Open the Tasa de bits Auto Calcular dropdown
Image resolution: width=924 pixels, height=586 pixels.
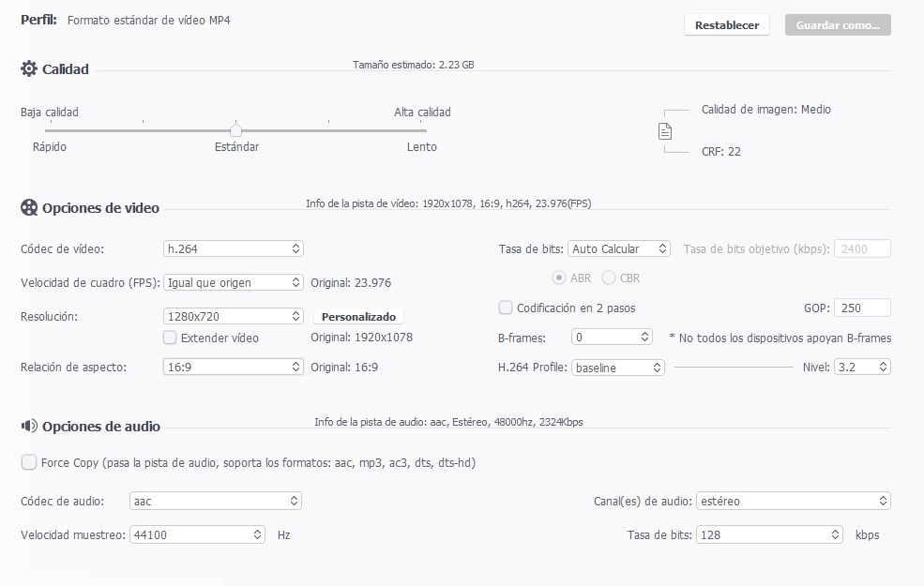point(619,248)
